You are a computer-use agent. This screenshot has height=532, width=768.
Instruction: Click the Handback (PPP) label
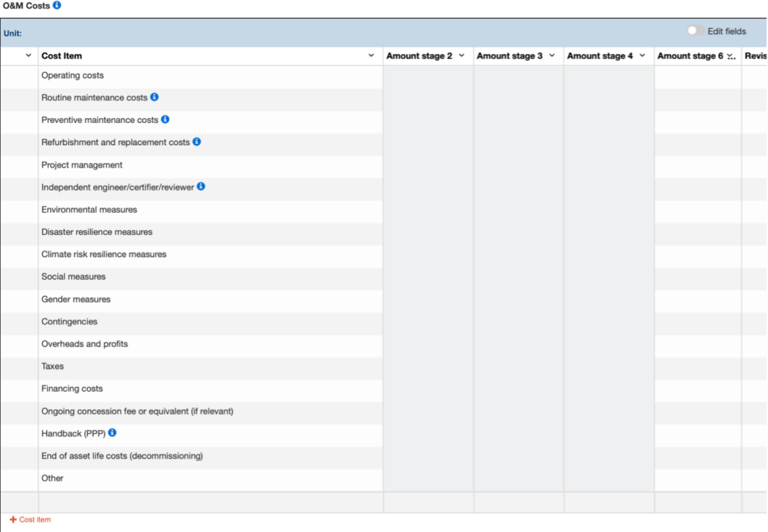tap(74, 433)
